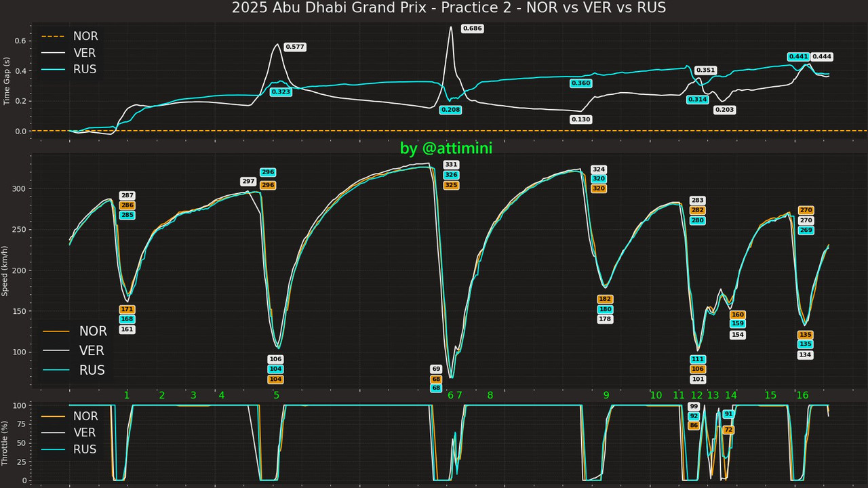This screenshot has width=868, height=488.
Task: Click the 0.203 white gap label
Action: (x=725, y=110)
